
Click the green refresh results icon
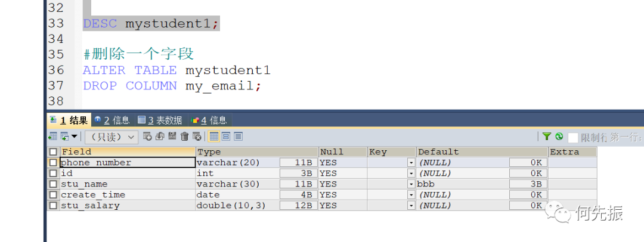(x=559, y=137)
